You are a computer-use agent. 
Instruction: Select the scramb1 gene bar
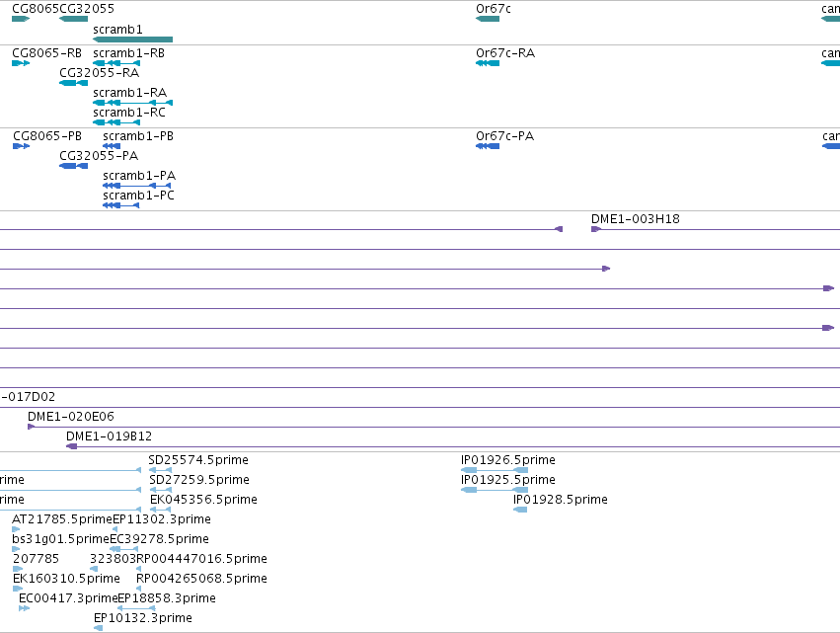point(133,40)
